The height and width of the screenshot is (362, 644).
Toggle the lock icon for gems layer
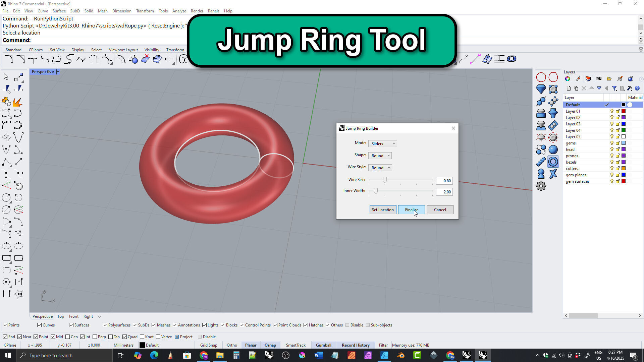pos(618,143)
